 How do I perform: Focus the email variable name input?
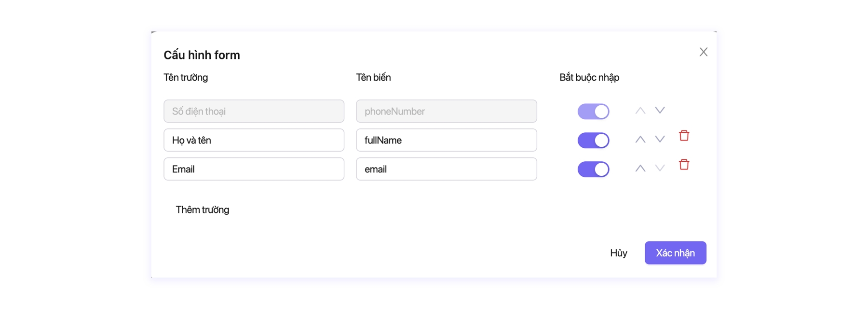(446, 169)
